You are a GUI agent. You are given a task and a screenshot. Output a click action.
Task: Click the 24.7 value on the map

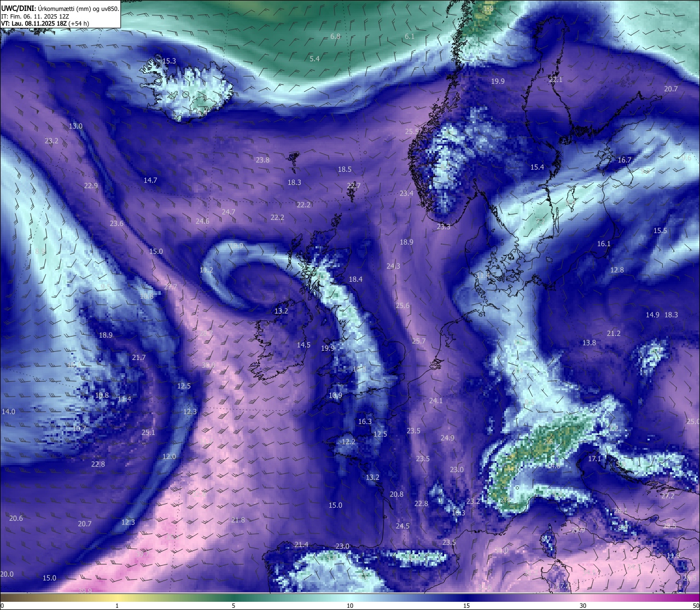pyautogui.click(x=228, y=212)
